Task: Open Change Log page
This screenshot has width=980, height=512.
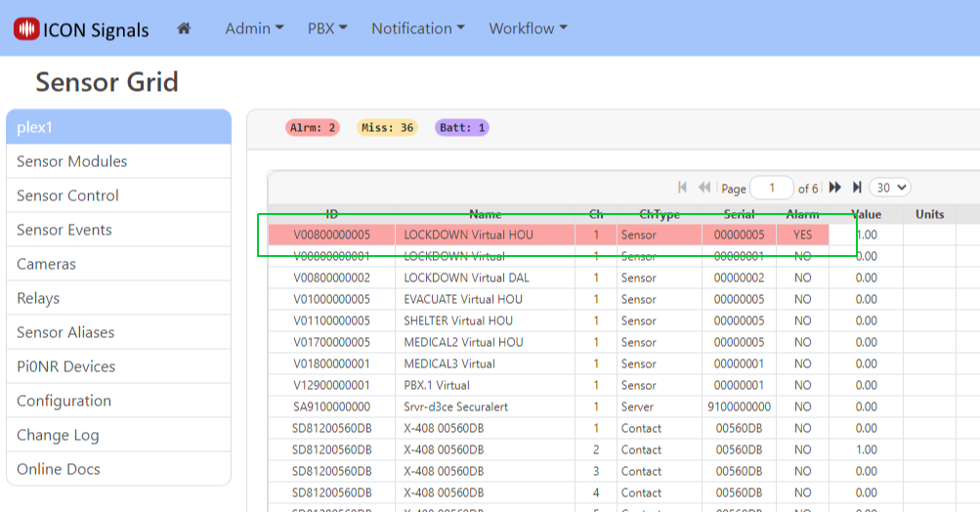Action: click(x=58, y=435)
